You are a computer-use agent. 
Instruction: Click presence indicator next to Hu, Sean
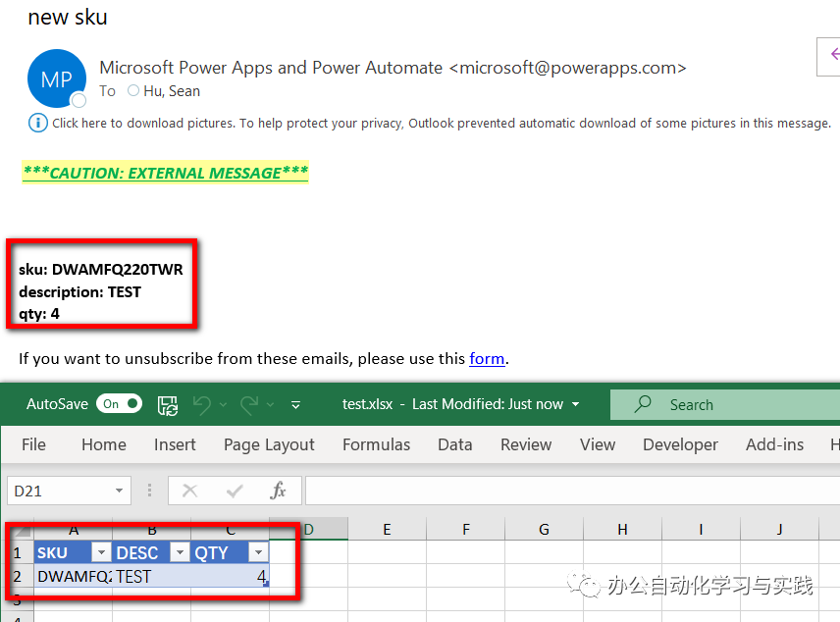click(x=133, y=90)
